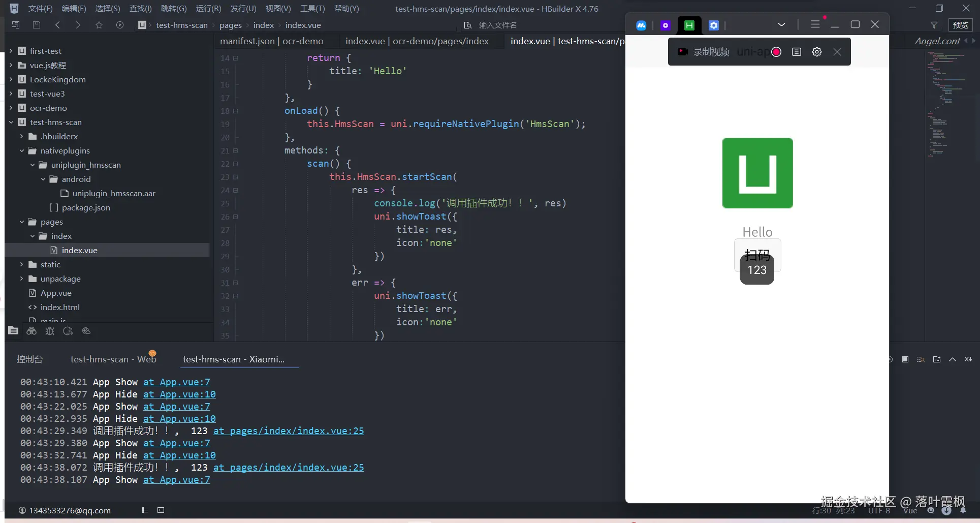Switch to manifest.json | ocr-demo tab
The height and width of the screenshot is (523, 980).
click(272, 41)
